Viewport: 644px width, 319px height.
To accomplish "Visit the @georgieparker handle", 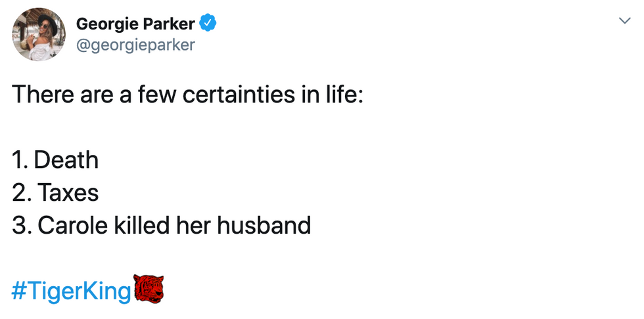I will [135, 45].
